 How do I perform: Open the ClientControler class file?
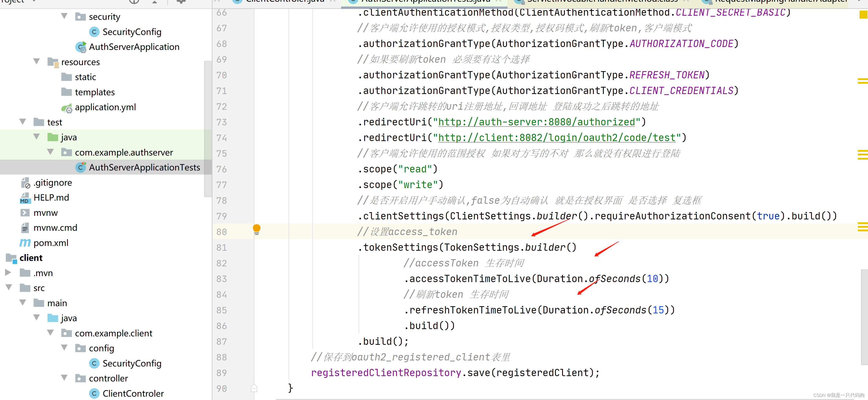133,393
